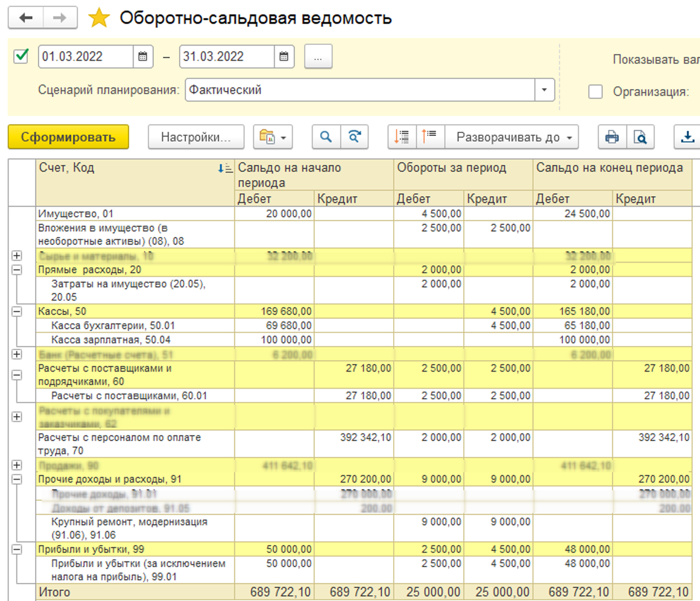Click the collapse all groups icon

[429, 137]
